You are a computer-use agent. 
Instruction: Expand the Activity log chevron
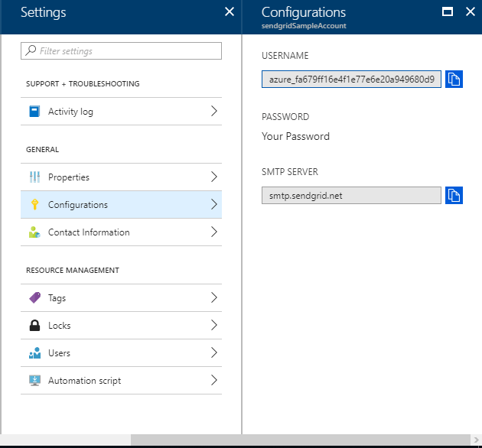(214, 111)
